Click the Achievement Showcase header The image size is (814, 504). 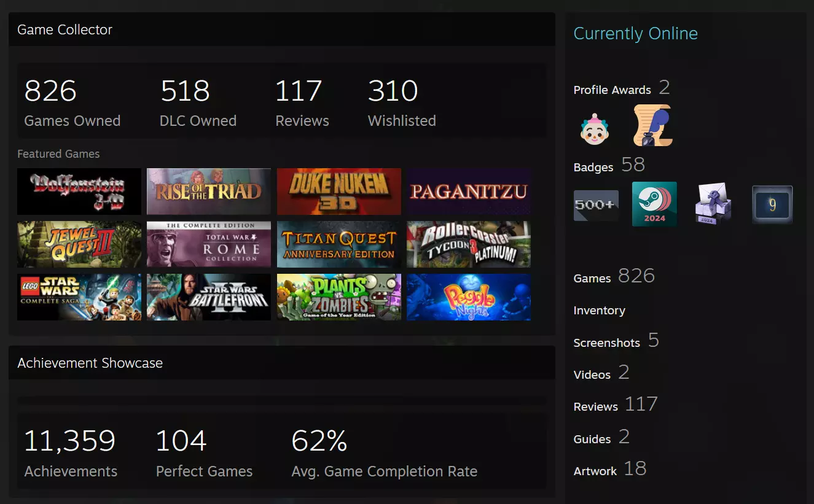tap(281, 363)
